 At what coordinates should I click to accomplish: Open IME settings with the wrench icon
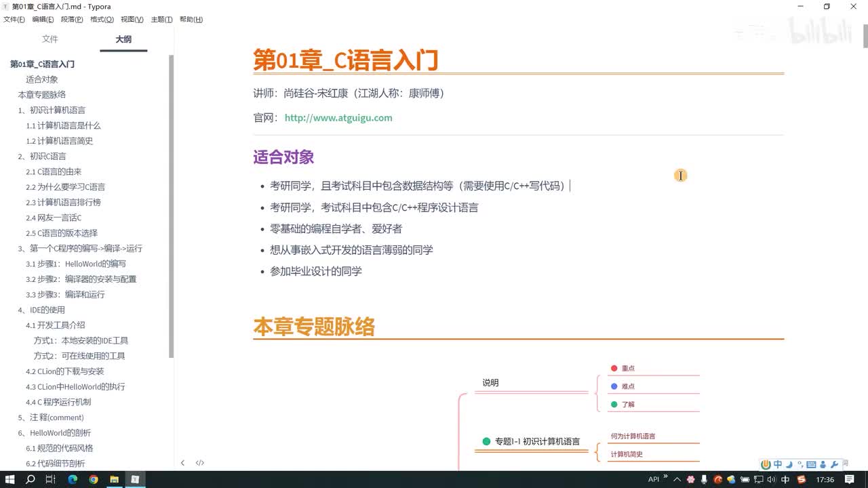point(835,464)
